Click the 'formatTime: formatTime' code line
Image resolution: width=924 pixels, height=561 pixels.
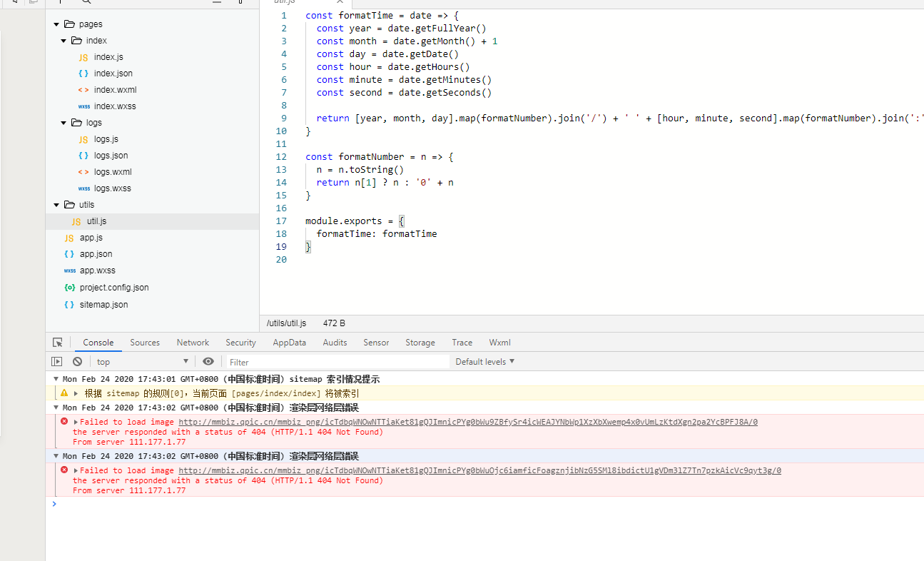(377, 234)
